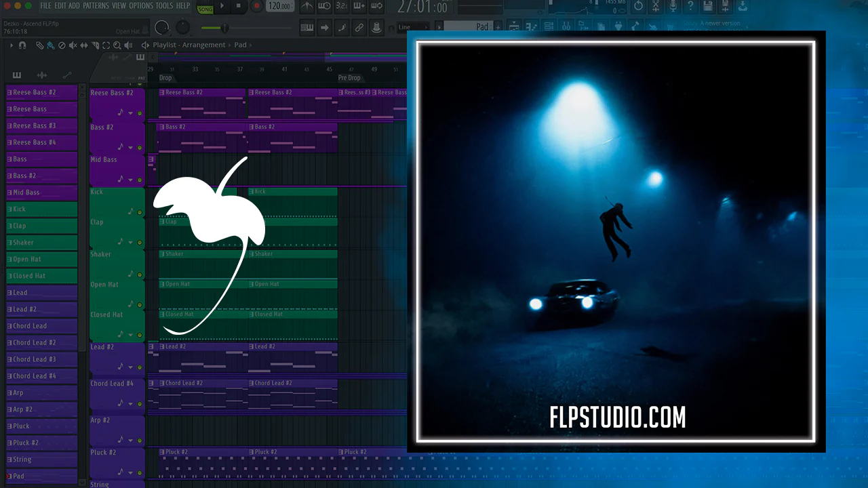Expand the Reese Bass #2 track dropdown arrow
The image size is (868, 488).
[x=131, y=113]
